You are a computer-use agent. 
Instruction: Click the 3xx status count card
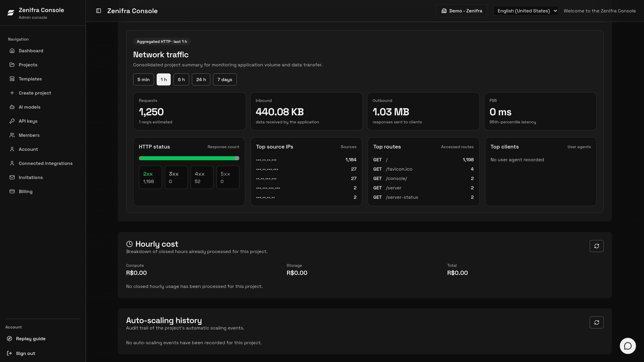coord(176,177)
